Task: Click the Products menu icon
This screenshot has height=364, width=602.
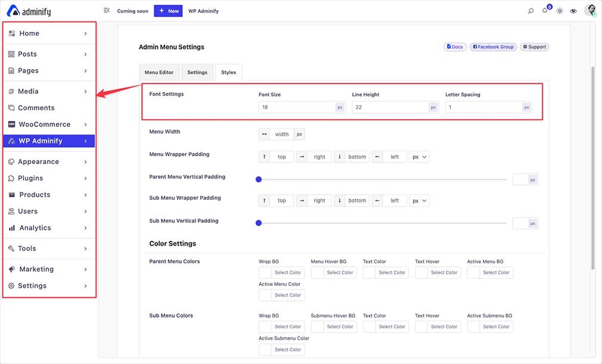Action: 12,195
